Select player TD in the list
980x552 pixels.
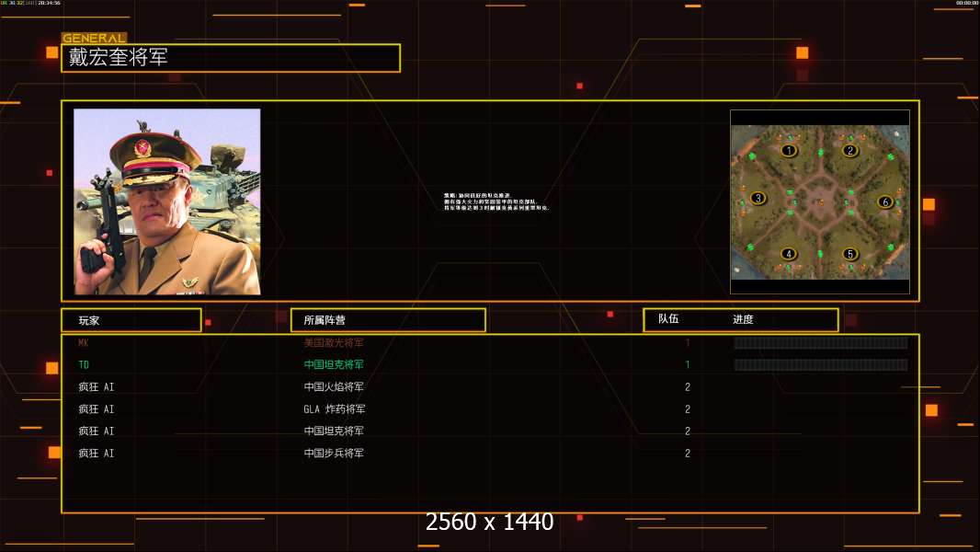point(84,364)
